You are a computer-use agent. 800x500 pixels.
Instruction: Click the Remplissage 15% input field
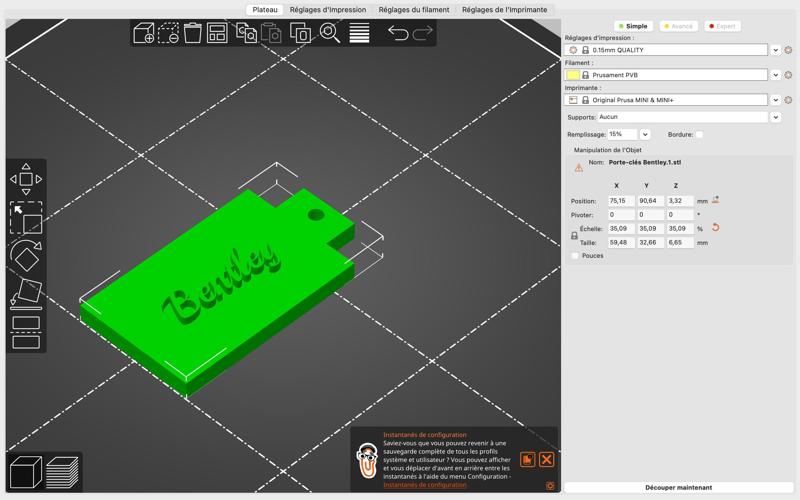(622, 135)
